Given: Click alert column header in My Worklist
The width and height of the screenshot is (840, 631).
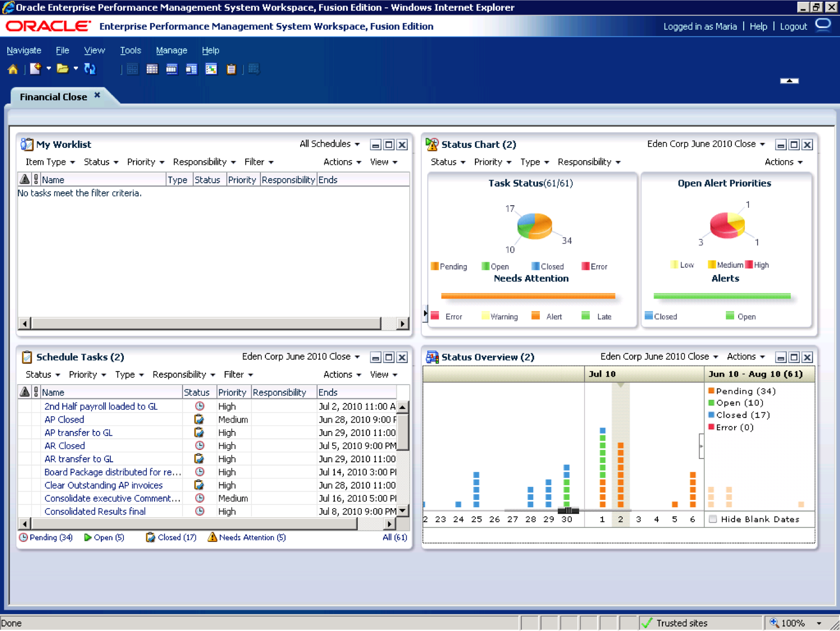Looking at the screenshot, I should 25,179.
